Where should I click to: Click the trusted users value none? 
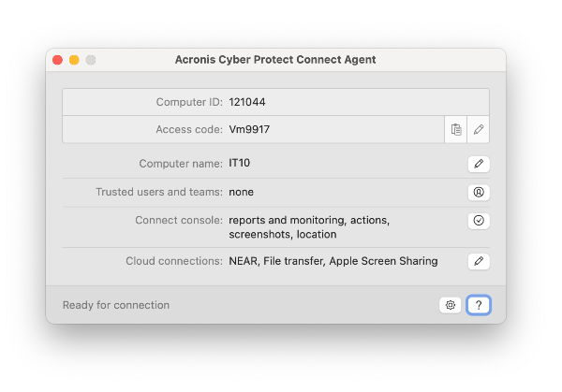(242, 192)
